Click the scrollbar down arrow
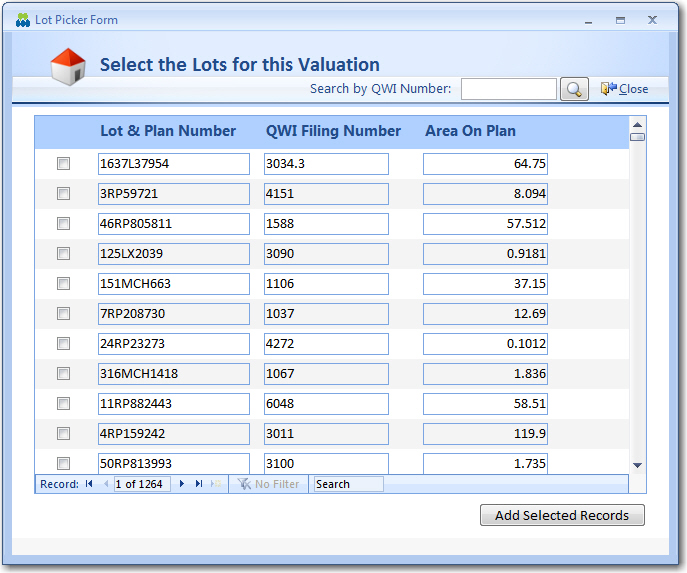This screenshot has height=573, width=687. pos(637,464)
